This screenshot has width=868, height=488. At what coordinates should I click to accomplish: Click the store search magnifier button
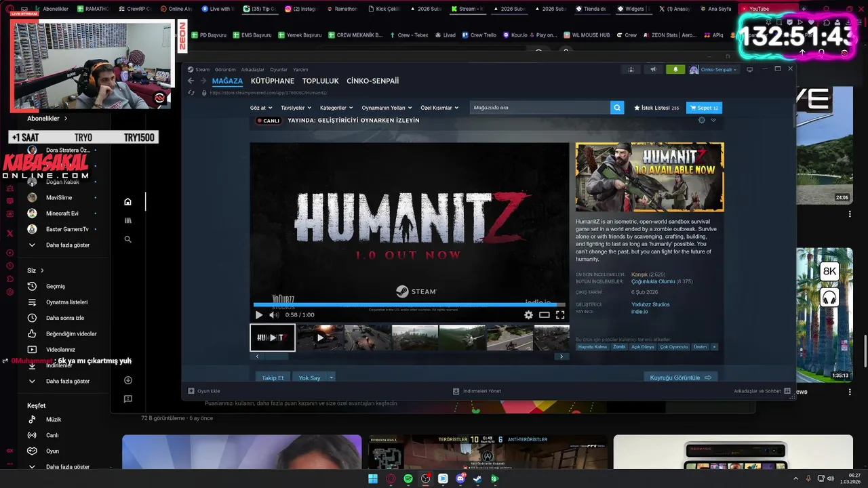pyautogui.click(x=617, y=108)
